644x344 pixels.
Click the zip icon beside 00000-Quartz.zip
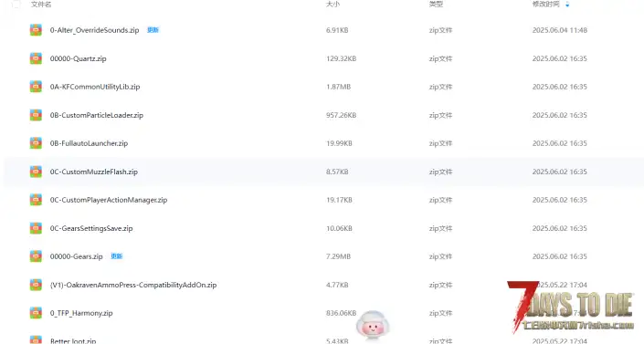pos(36,58)
